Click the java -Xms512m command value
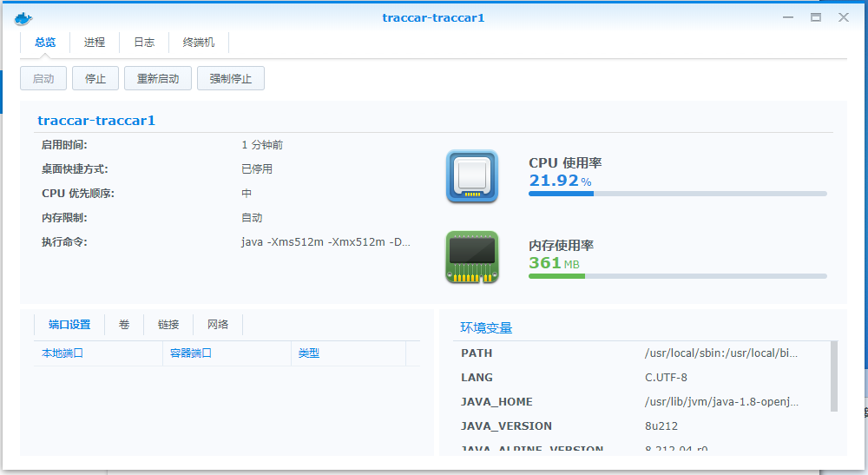Screen dimensions: 868x475 [x=325, y=242]
